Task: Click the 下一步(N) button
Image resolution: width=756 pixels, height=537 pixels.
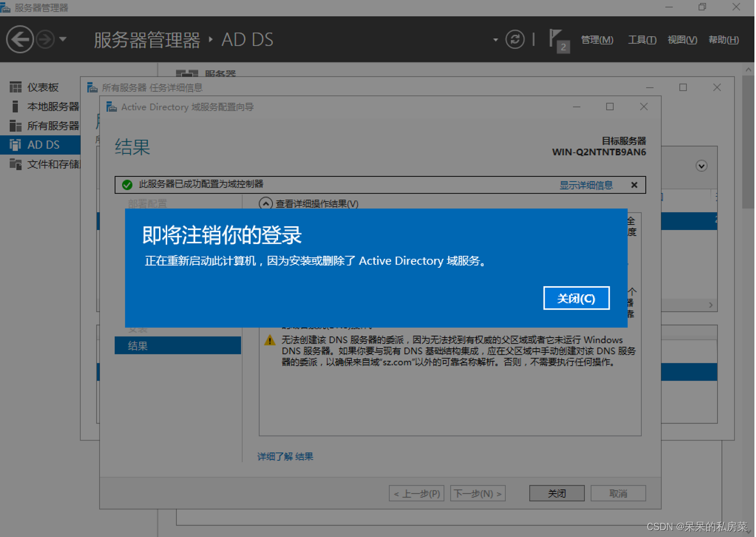Action: [x=477, y=493]
